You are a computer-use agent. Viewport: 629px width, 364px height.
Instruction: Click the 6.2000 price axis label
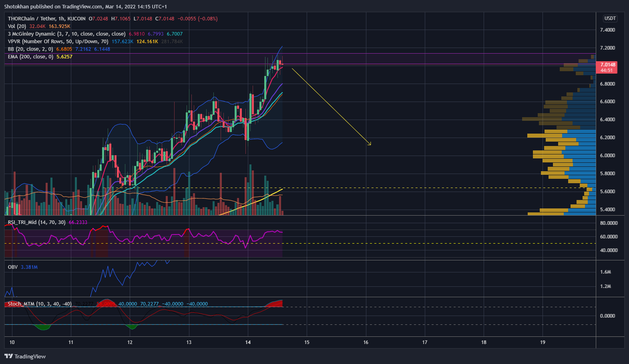[607, 138]
